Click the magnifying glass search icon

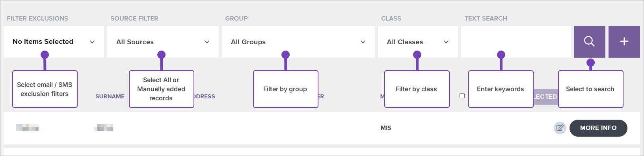pos(589,41)
